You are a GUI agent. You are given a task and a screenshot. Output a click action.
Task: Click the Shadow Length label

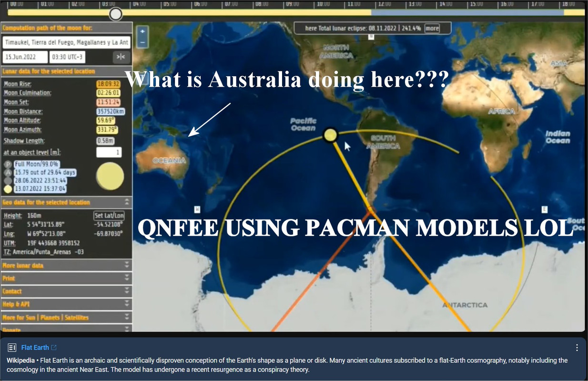click(x=24, y=141)
